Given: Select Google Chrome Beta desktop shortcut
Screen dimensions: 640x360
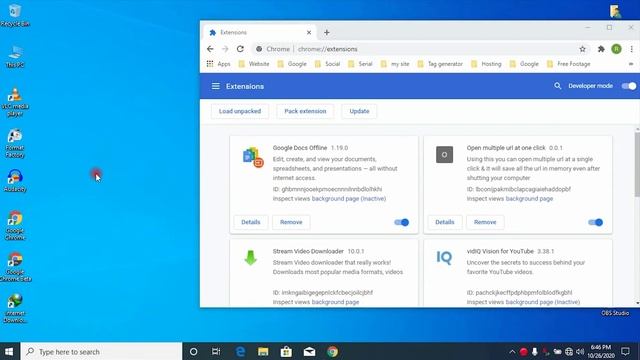Looking at the screenshot, I should (15, 267).
